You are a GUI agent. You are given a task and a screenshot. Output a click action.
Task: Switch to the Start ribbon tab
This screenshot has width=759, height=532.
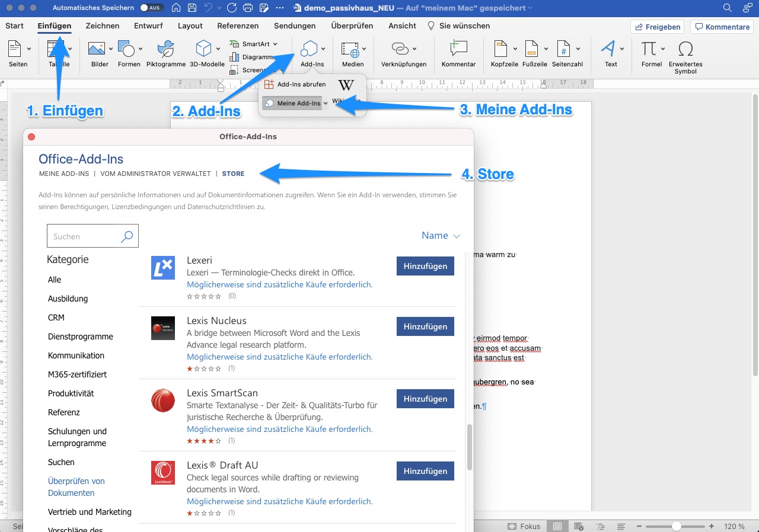pyautogui.click(x=14, y=25)
